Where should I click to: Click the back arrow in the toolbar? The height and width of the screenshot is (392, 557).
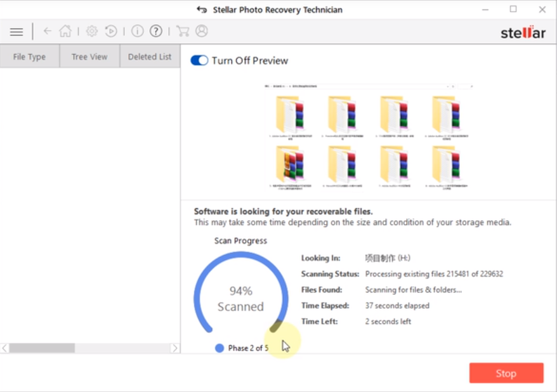point(48,30)
